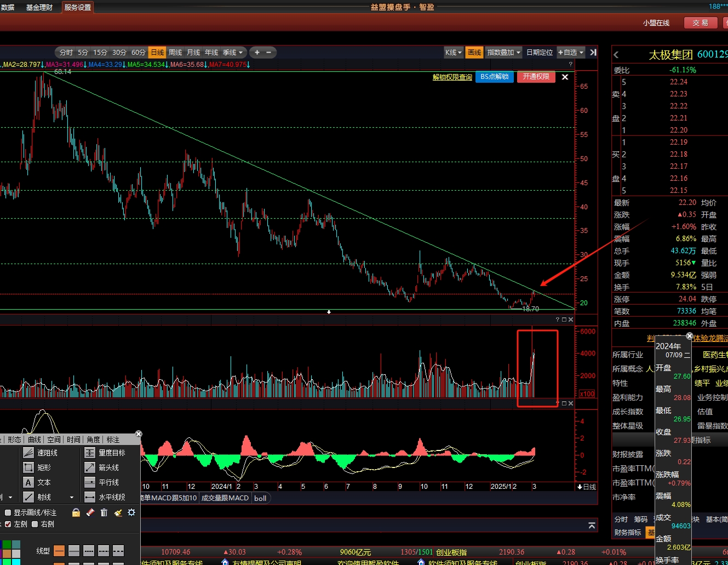Select the solid line type swatch
This screenshot has width=728, height=565.
tap(59, 551)
